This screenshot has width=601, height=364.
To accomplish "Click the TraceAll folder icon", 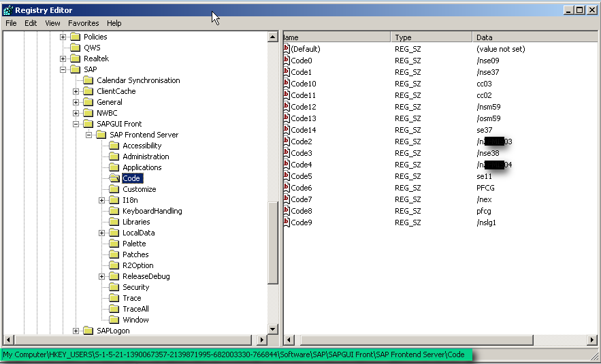I will coord(114,309).
